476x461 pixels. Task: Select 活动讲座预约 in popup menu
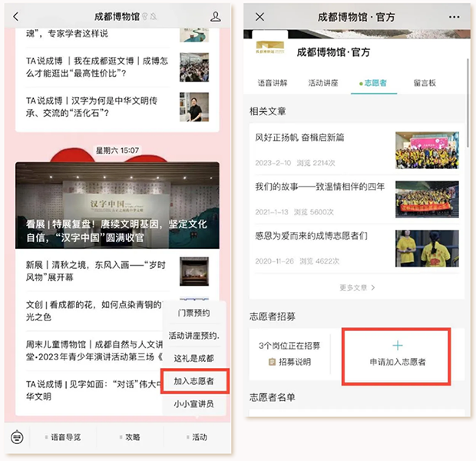[x=194, y=336]
